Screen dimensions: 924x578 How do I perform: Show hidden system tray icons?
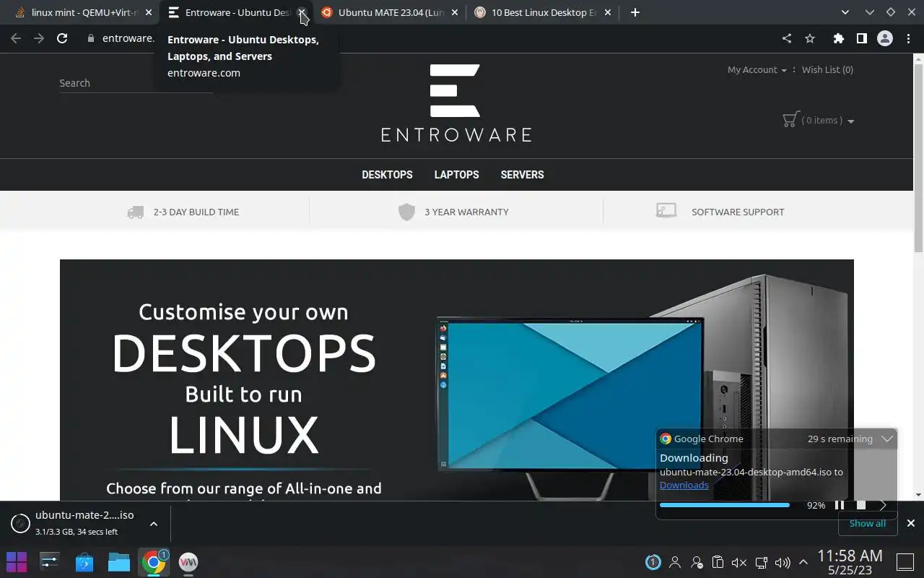tap(803, 562)
